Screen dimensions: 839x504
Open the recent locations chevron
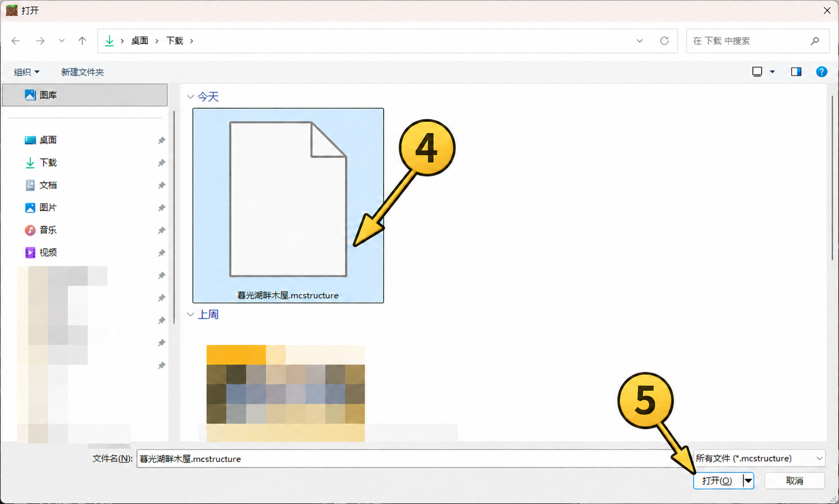click(62, 40)
